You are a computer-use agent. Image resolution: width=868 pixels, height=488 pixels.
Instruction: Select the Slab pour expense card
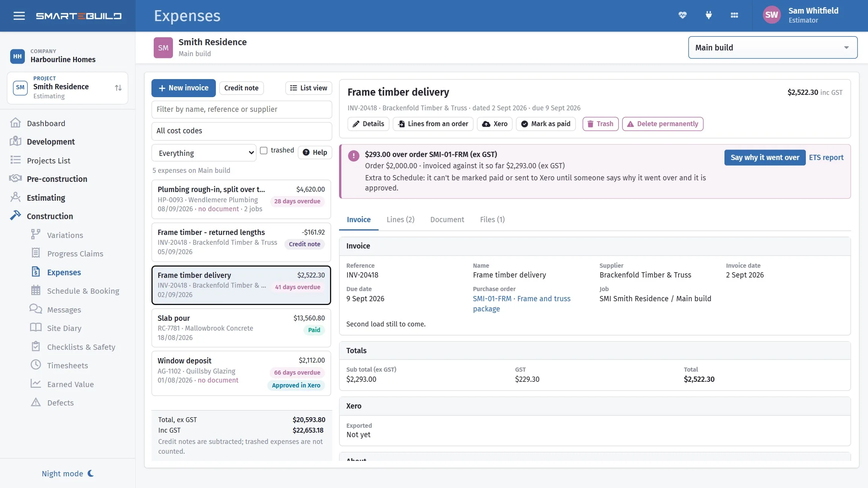(241, 328)
